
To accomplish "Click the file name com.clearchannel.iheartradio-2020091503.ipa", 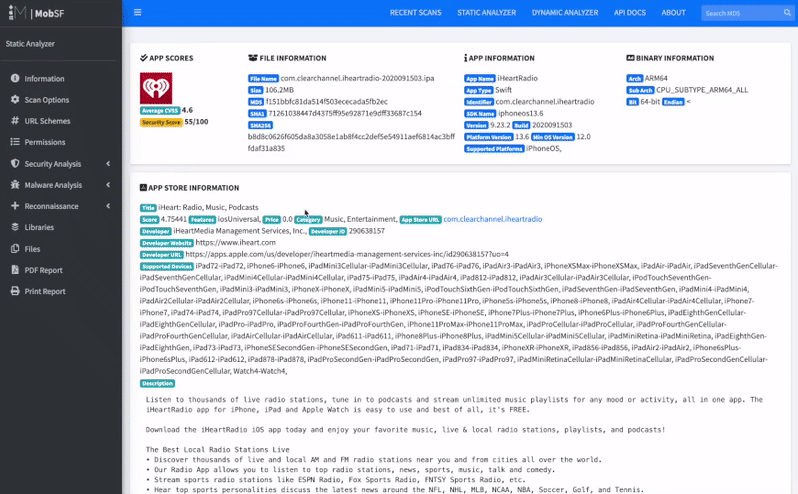I will 357,78.
